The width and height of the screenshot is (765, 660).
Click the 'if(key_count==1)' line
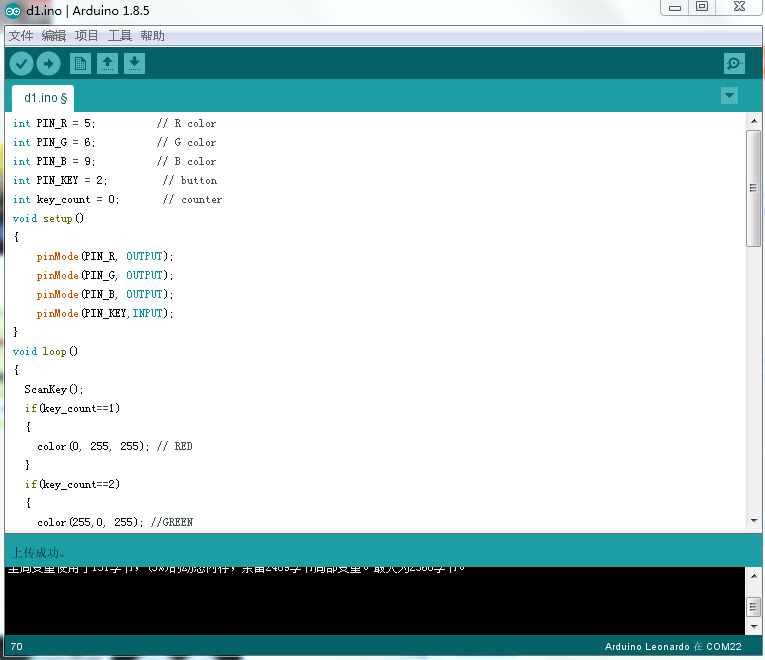pyautogui.click(x=72, y=408)
